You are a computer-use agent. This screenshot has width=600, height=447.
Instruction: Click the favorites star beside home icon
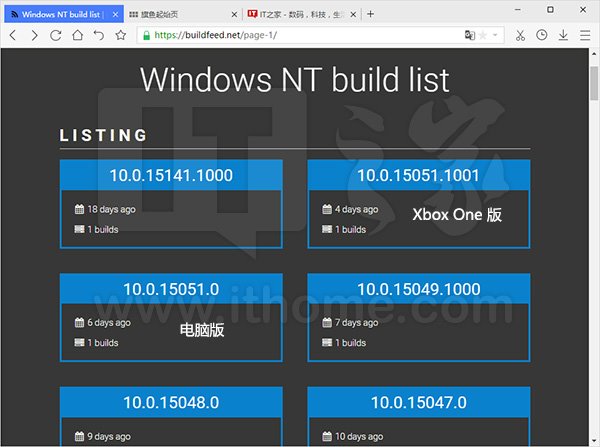120,35
